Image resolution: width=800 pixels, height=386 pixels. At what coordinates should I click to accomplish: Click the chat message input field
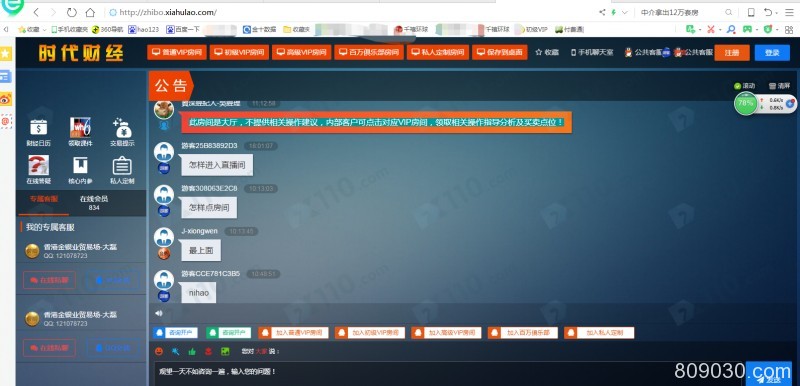(449, 373)
